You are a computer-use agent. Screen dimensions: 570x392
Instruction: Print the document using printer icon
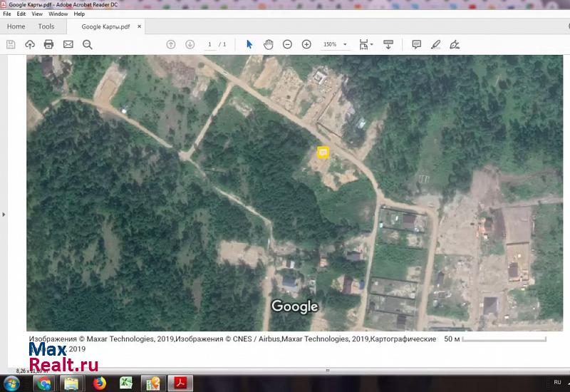48,44
